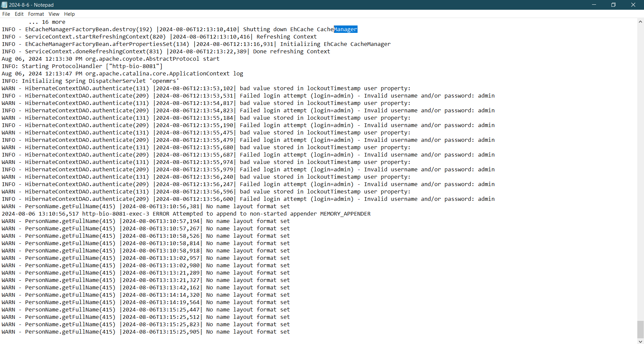The width and height of the screenshot is (644, 344).
Task: Click 'Done refreshing Context' text
Action: 291,52
